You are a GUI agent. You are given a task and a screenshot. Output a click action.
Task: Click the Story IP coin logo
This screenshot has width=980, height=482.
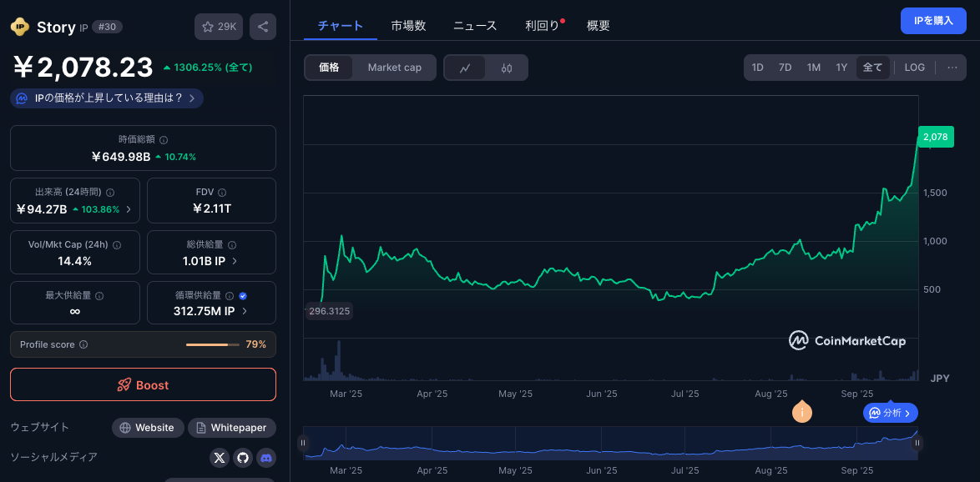(x=20, y=26)
